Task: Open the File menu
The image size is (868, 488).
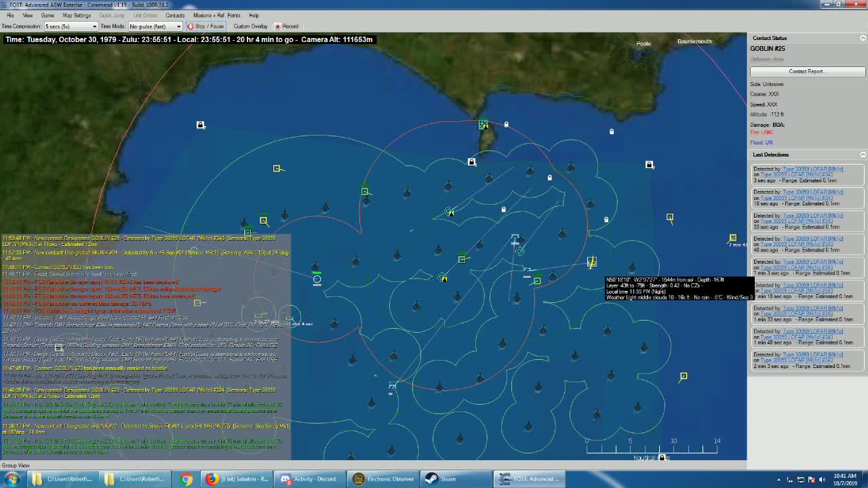Action: click(10, 15)
